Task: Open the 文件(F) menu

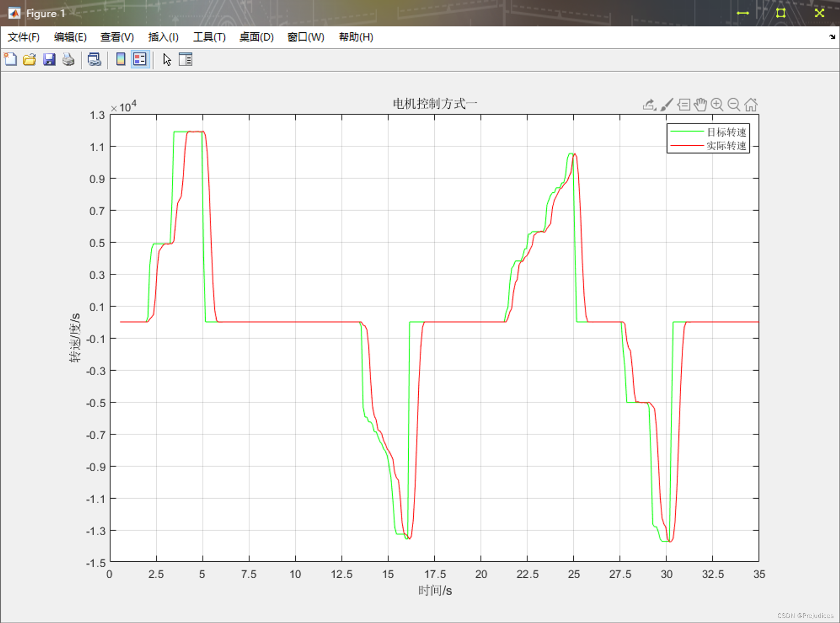Action: pyautogui.click(x=24, y=37)
